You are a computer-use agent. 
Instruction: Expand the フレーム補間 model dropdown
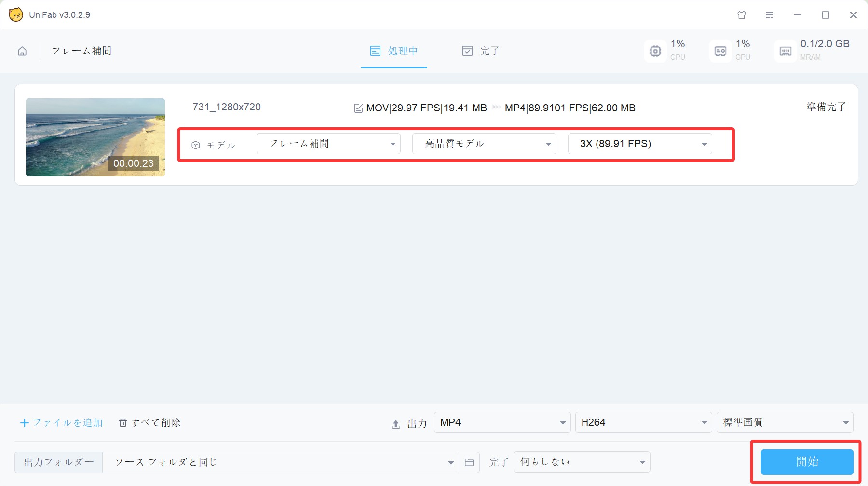point(328,144)
